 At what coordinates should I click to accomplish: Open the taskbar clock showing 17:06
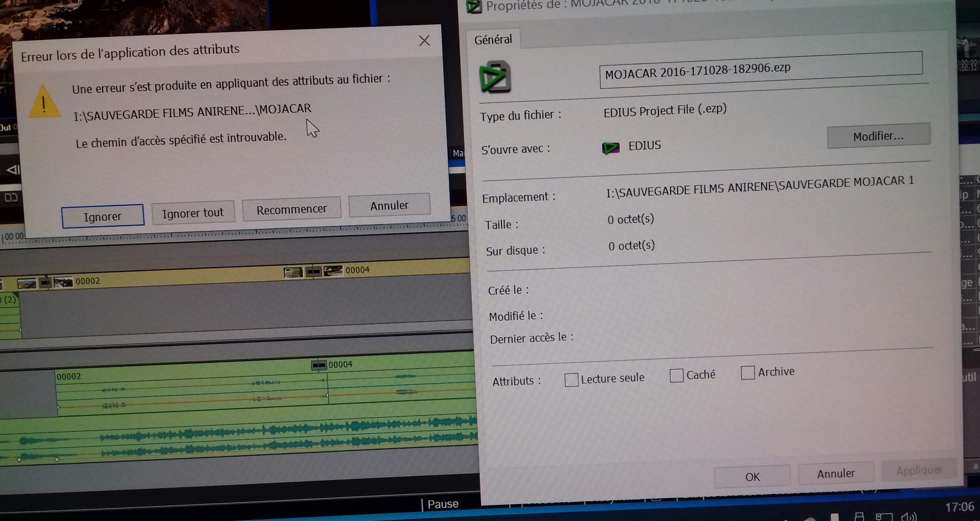pos(960,507)
